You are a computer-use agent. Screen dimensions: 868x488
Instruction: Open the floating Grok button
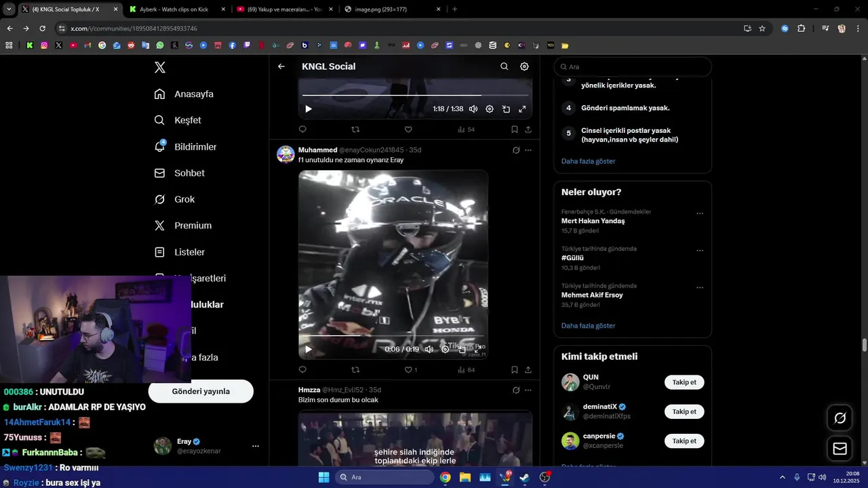click(x=840, y=418)
